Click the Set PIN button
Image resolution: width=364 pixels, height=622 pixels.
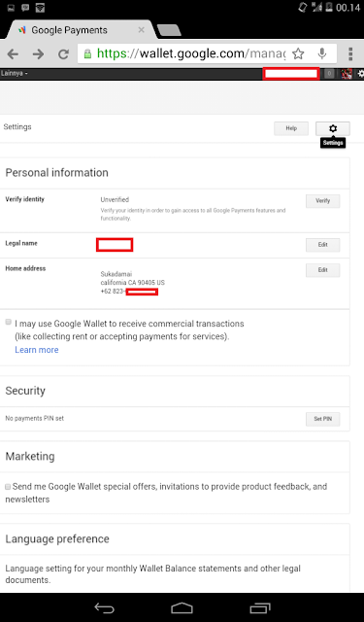(323, 419)
